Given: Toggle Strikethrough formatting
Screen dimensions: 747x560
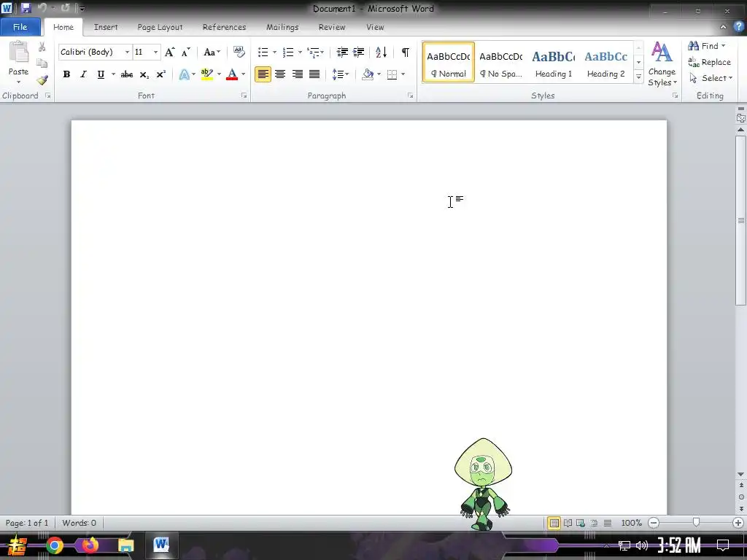Looking at the screenshot, I should click(x=127, y=74).
